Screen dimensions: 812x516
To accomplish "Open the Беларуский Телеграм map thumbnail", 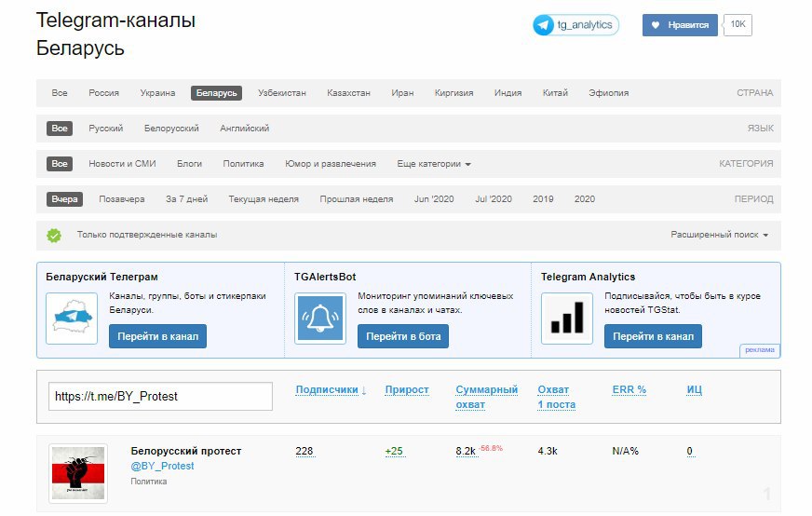I will pyautogui.click(x=72, y=319).
